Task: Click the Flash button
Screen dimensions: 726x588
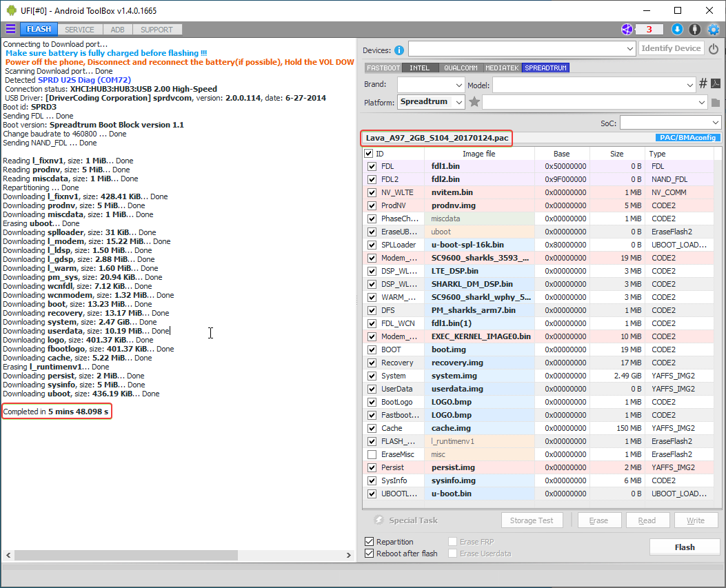Action: (685, 547)
